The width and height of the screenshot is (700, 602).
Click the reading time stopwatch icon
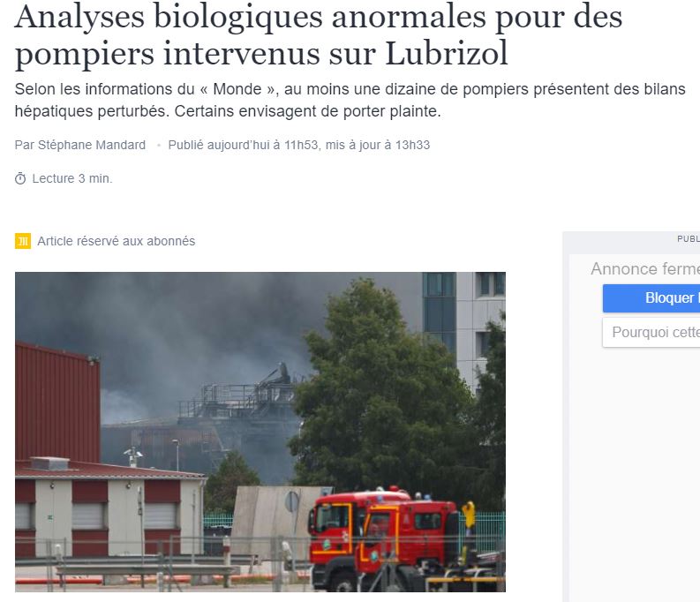20,178
